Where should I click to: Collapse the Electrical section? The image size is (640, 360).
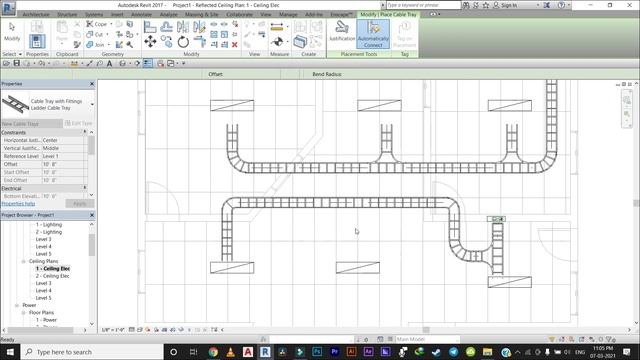pyautogui.click(x=85, y=188)
